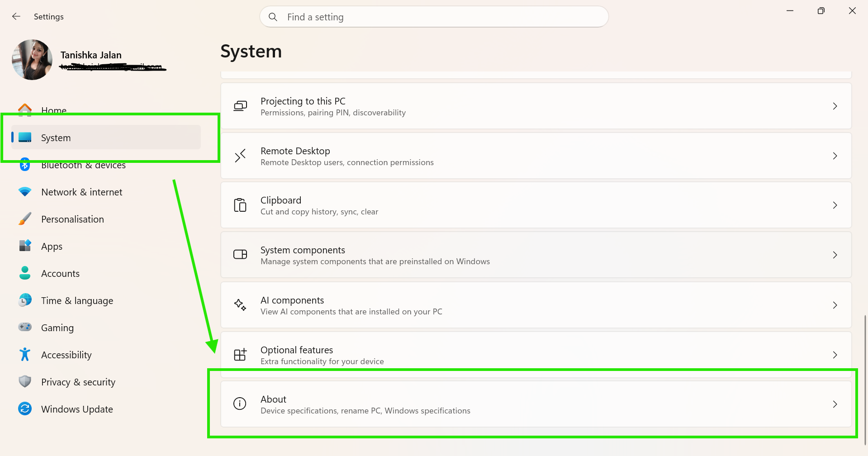Click the AI components sparkle icon

tap(240, 304)
